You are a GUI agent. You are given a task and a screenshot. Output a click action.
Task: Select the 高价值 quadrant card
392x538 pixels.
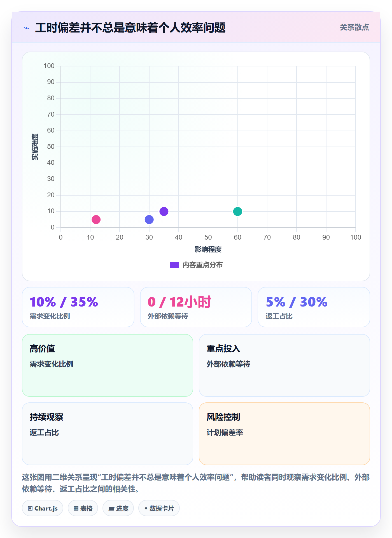(108, 365)
